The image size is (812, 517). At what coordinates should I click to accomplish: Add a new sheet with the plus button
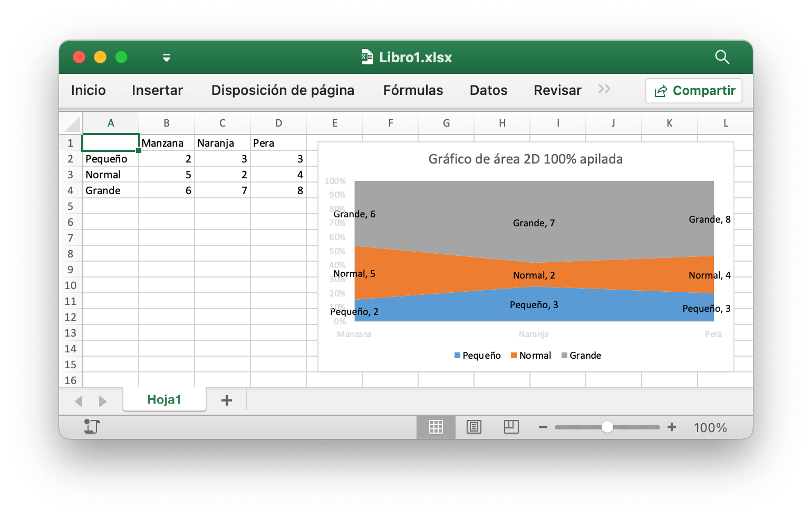pyautogui.click(x=226, y=400)
